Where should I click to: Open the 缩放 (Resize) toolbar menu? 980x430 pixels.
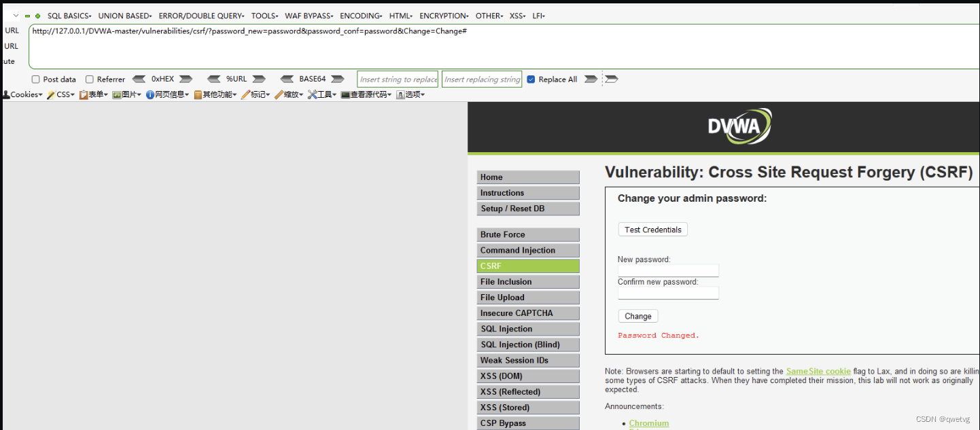tap(288, 95)
